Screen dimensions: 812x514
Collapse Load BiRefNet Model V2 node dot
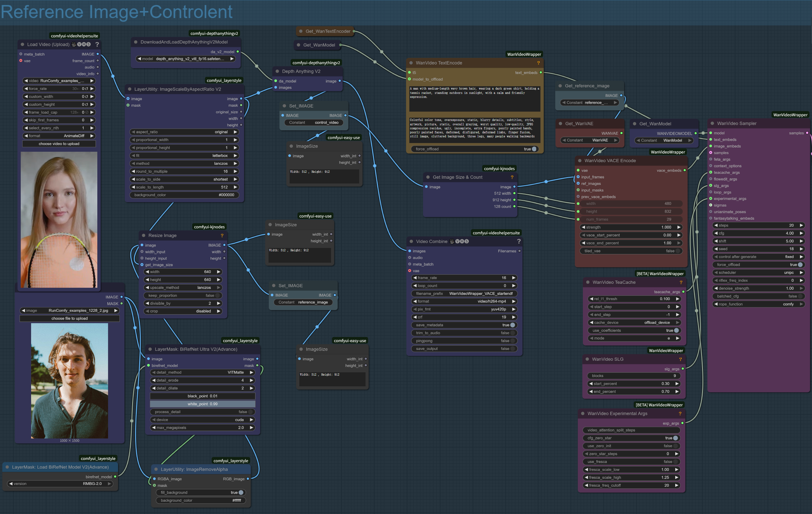(x=7, y=467)
